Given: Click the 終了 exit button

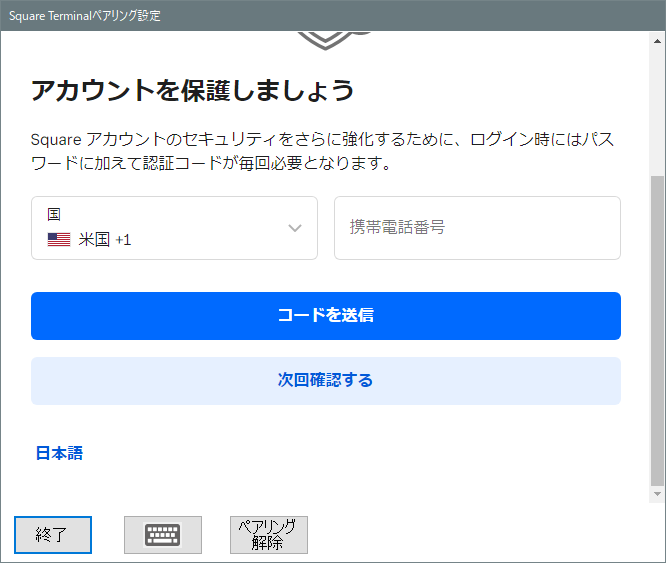Looking at the screenshot, I should 52,535.
